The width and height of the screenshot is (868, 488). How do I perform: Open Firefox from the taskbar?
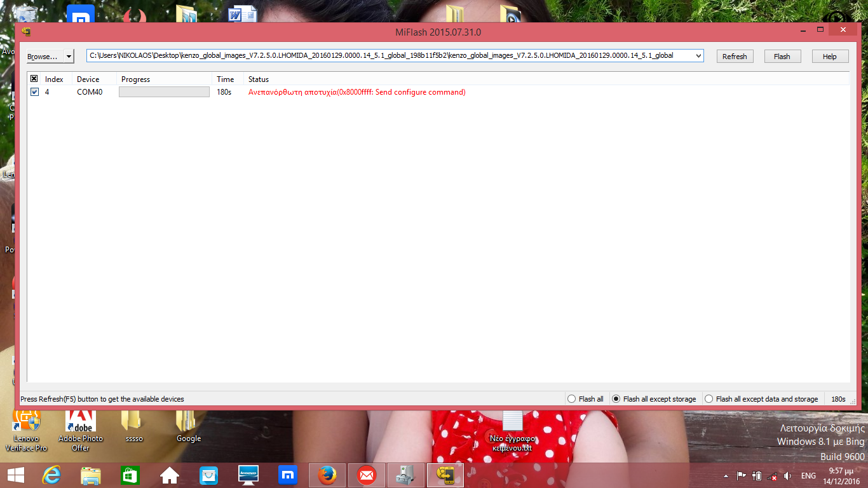click(x=327, y=475)
